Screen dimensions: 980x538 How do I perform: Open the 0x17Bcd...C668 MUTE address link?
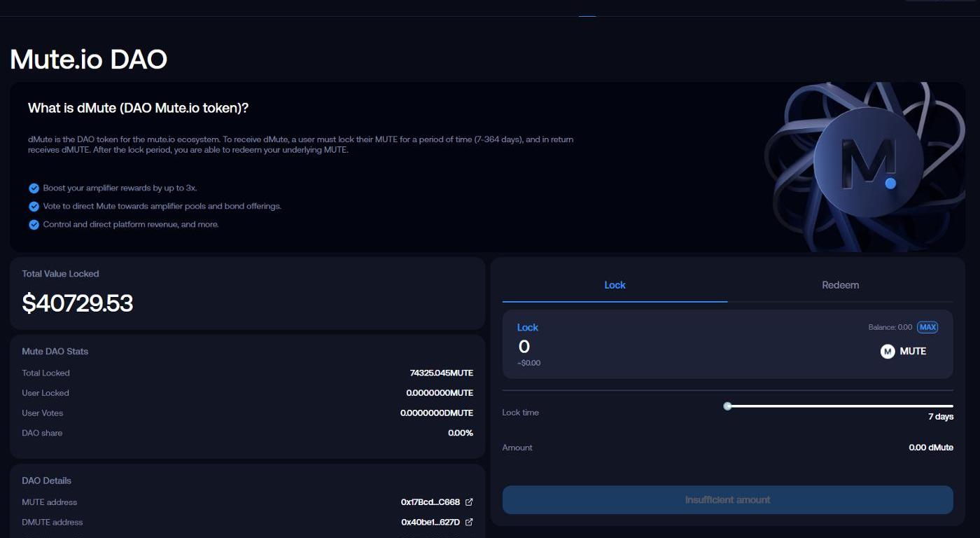[x=430, y=502]
